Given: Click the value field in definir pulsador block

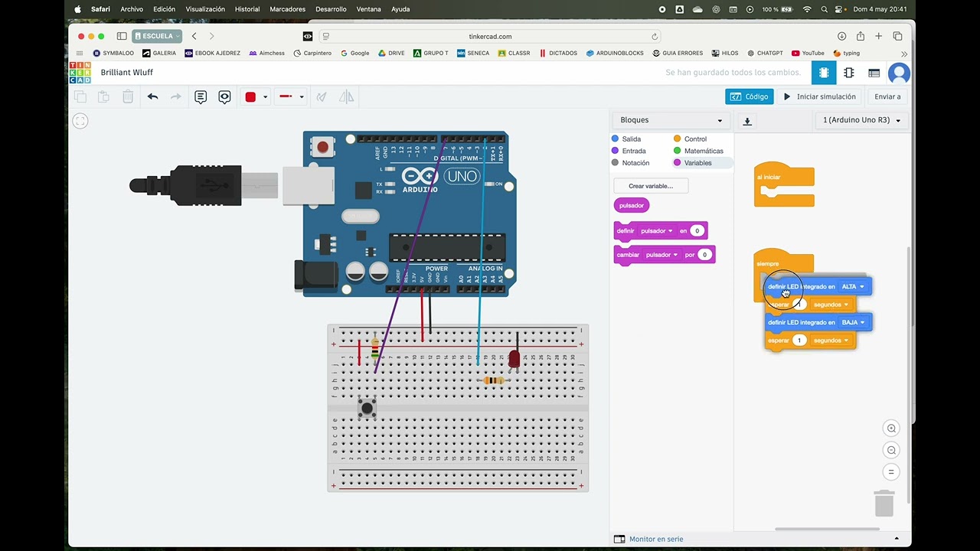Looking at the screenshot, I should (x=697, y=230).
